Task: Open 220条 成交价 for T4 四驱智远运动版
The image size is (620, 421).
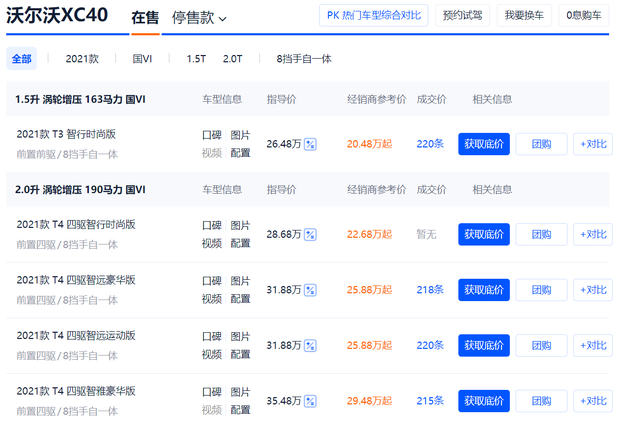Action: coord(430,345)
